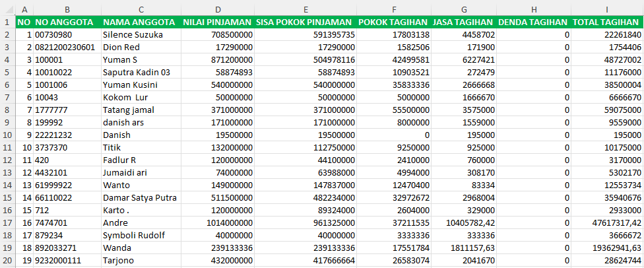Click the Select All corner triangle

7,9
